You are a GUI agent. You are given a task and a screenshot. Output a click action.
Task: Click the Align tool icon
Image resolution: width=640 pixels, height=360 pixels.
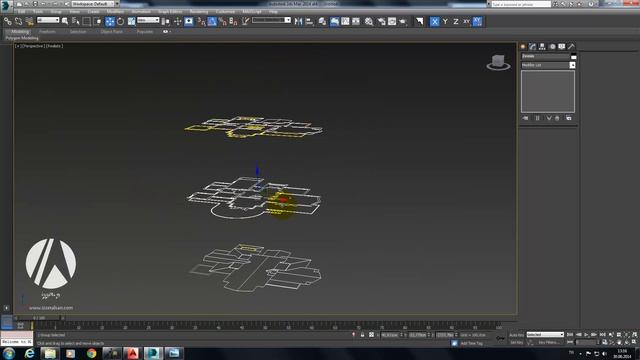coord(309,21)
